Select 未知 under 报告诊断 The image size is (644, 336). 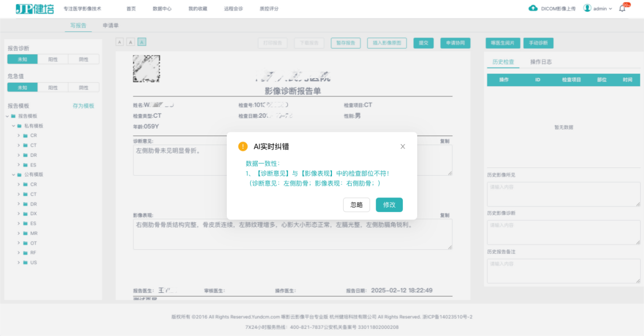(x=22, y=59)
